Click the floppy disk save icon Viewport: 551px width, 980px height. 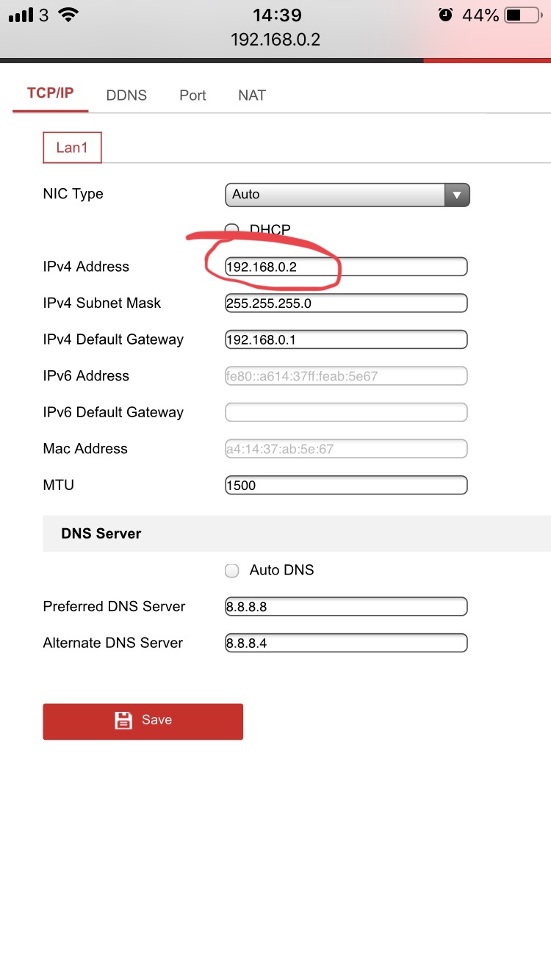(123, 721)
